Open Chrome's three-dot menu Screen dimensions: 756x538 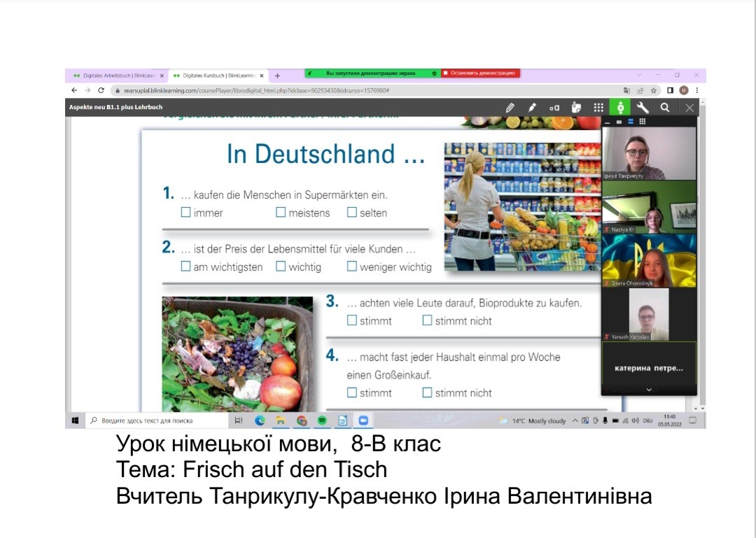point(696,90)
